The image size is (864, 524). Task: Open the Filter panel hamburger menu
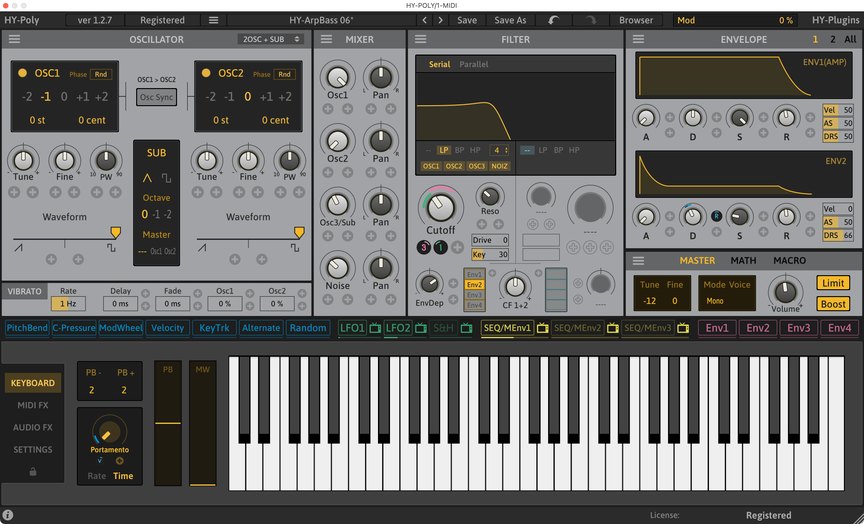pos(422,39)
